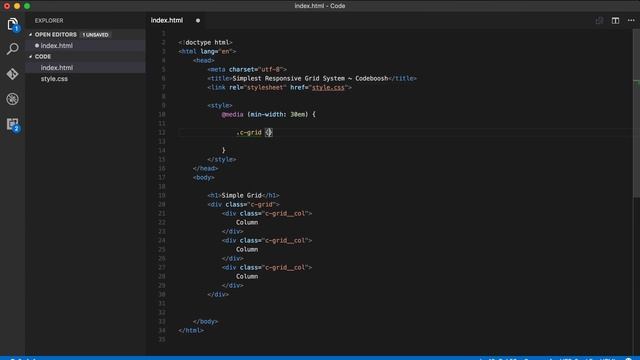
Task: Click the open preview icon beside Split Editor
Action: [599, 20]
